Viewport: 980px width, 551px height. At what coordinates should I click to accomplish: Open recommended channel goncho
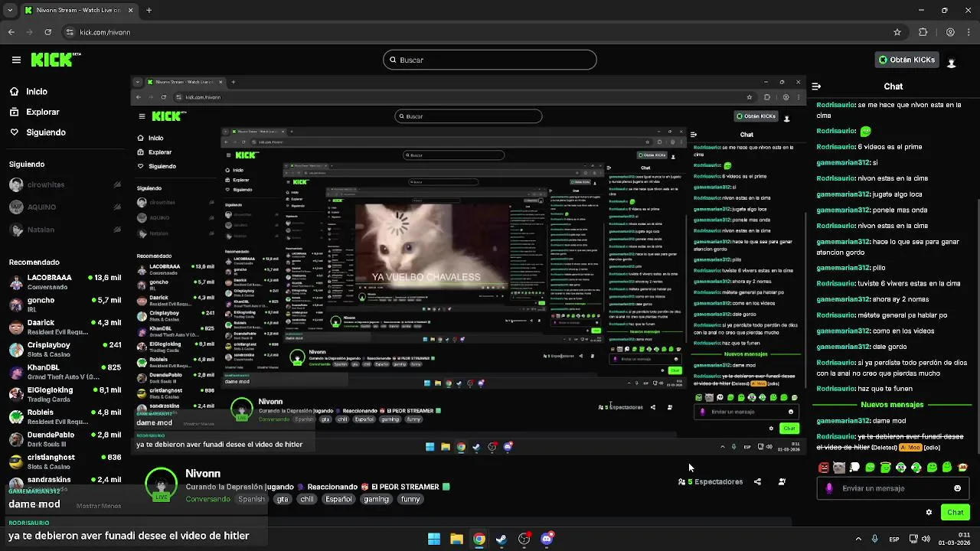[64, 304]
